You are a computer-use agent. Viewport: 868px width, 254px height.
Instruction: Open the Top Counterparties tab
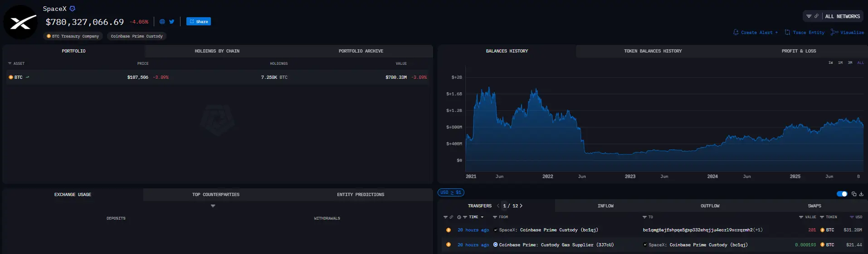coord(216,195)
